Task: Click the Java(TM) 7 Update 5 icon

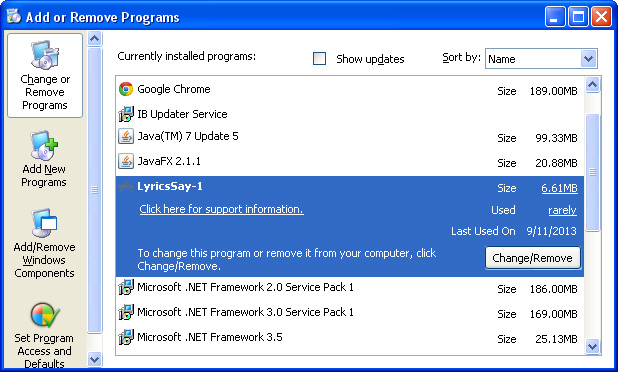Action: coord(126,136)
